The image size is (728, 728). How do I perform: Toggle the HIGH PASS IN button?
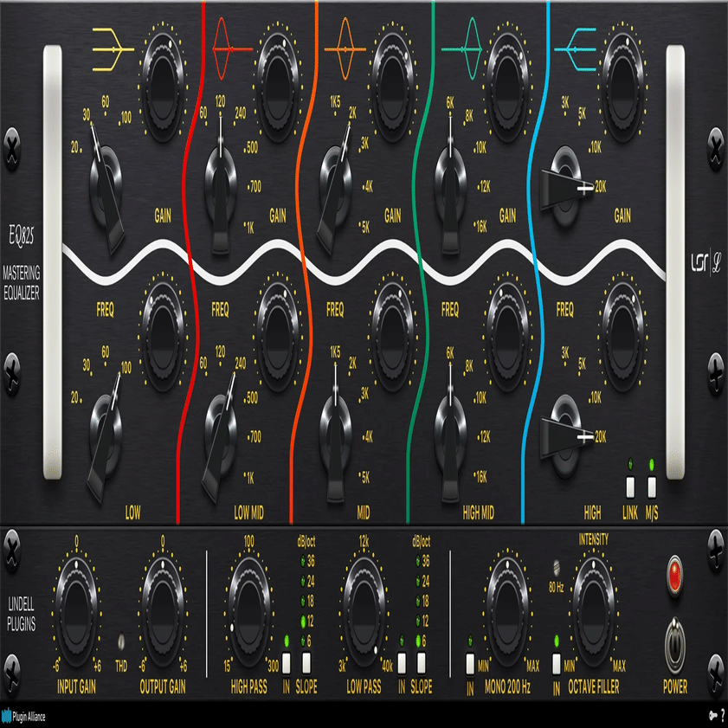click(287, 663)
